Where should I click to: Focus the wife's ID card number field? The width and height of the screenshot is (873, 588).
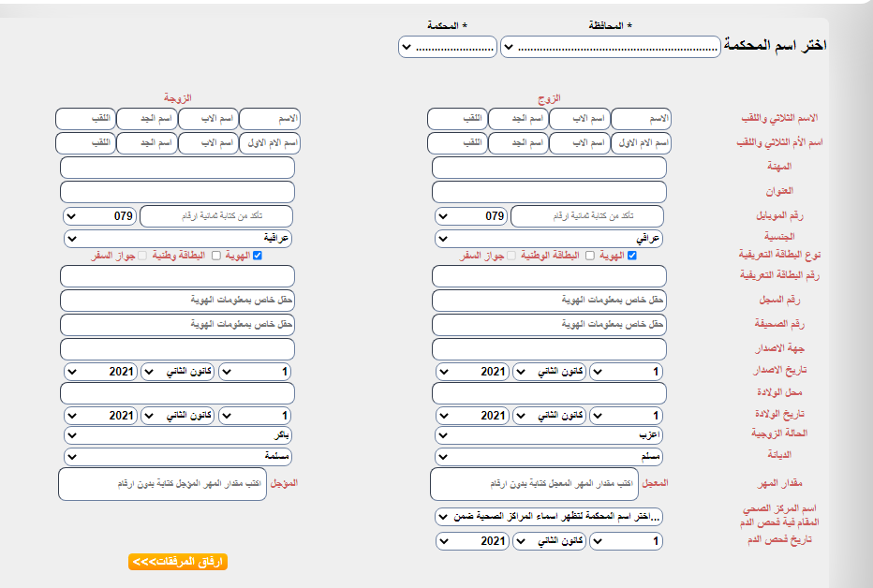pos(177,276)
